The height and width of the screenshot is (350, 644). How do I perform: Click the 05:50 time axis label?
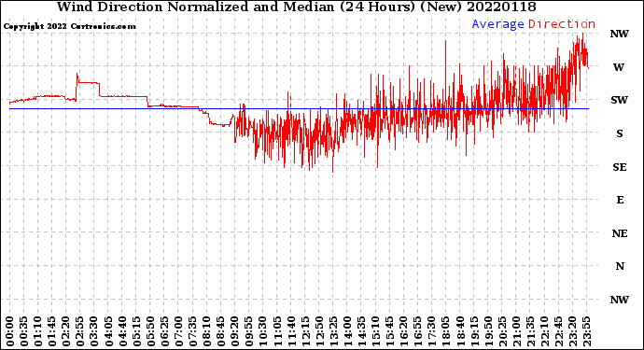pyautogui.click(x=150, y=331)
